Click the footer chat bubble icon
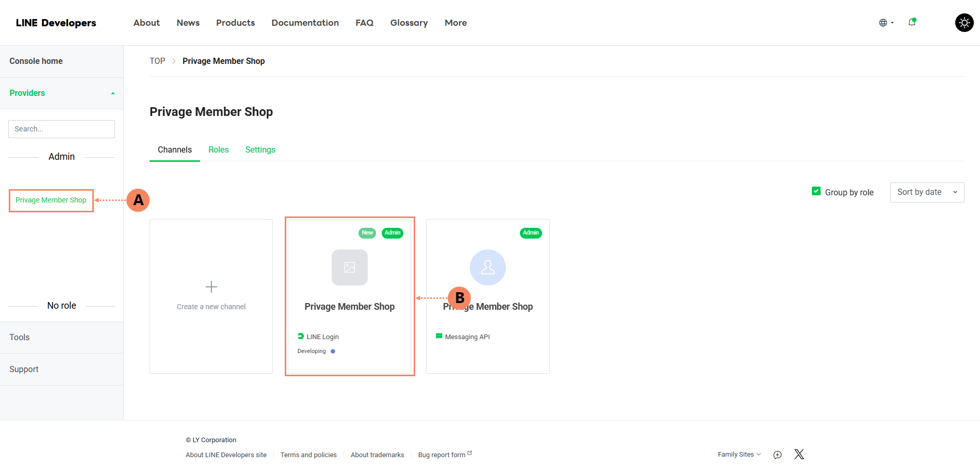This screenshot has height=469, width=980. click(777, 455)
